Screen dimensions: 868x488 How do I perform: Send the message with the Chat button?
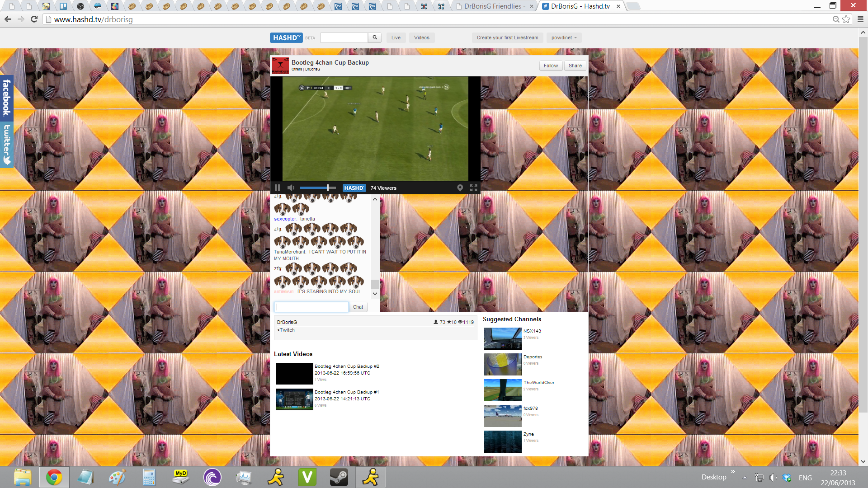tap(358, 307)
